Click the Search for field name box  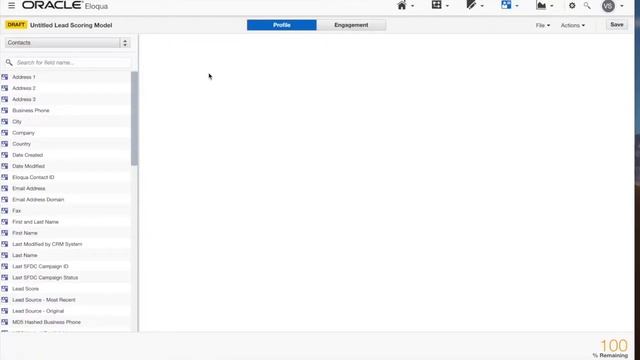(x=73, y=62)
